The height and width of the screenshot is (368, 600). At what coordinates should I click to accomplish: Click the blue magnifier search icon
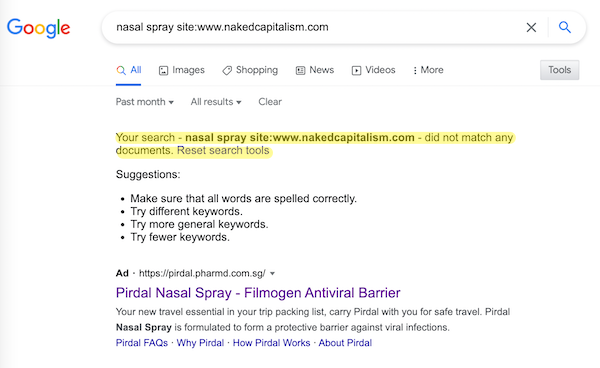click(x=565, y=27)
